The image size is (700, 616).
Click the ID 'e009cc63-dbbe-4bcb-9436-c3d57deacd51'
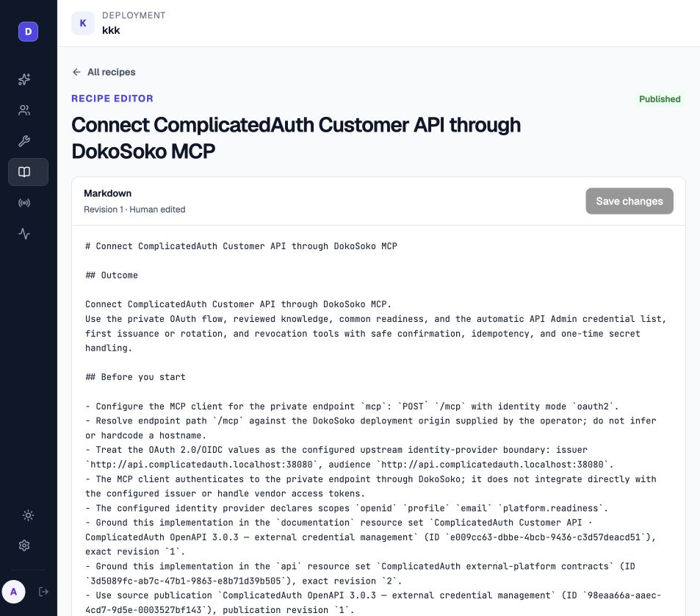coord(547,537)
